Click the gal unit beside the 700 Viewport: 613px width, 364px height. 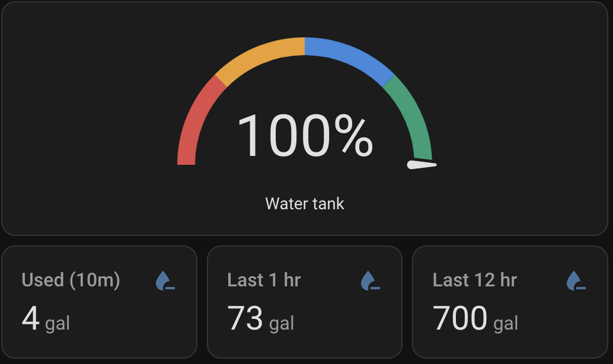506,323
